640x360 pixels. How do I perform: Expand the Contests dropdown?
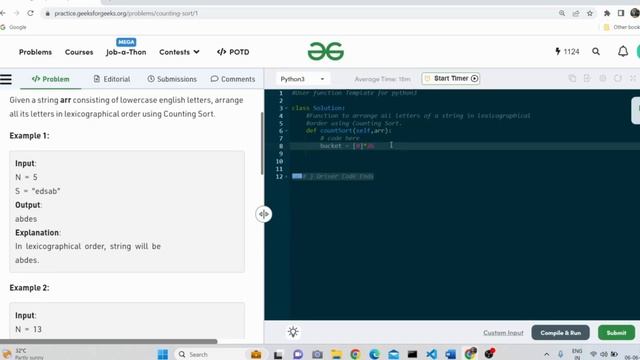(x=179, y=52)
